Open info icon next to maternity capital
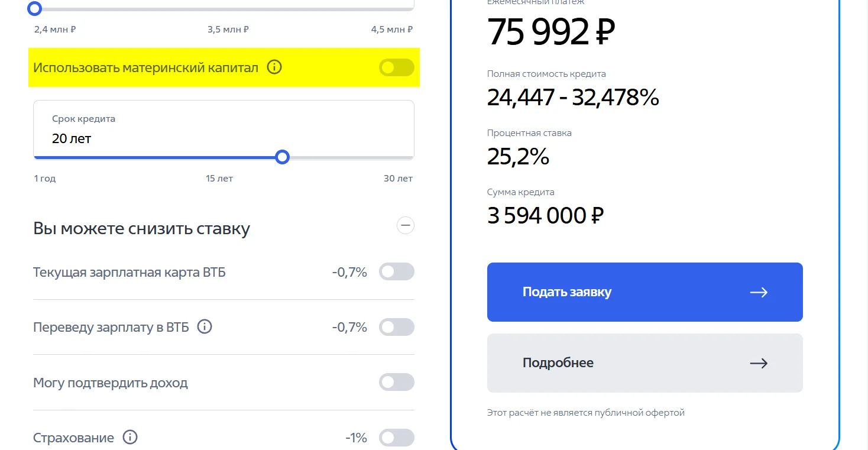 (274, 67)
